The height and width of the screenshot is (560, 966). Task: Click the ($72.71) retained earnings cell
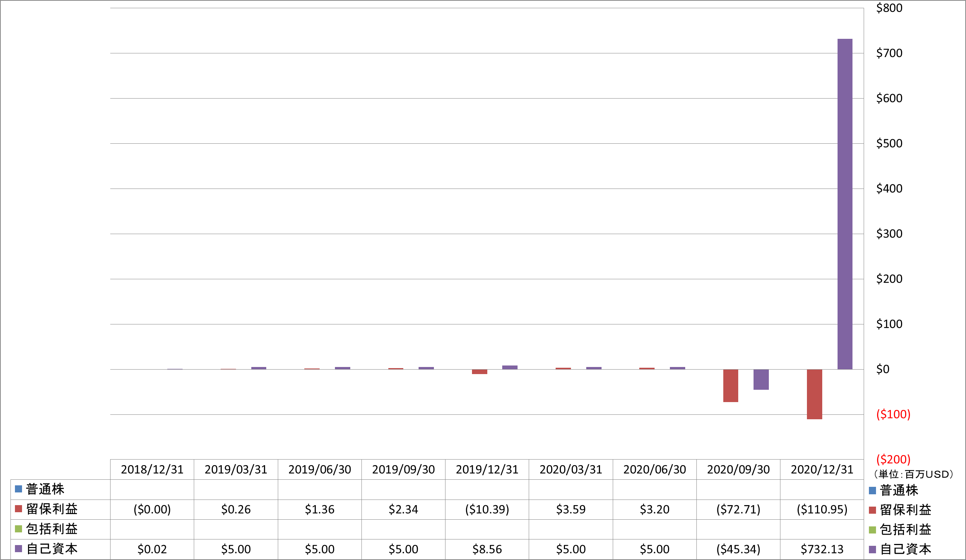tap(738, 509)
